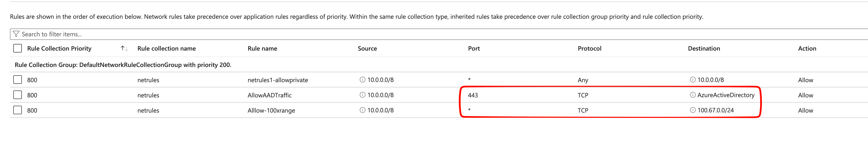Click the sort arrow beside Rule Collection Priority

[124, 48]
